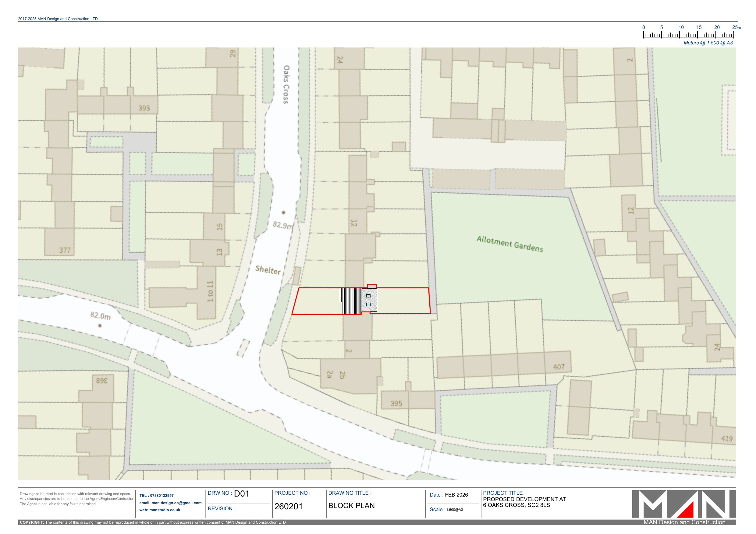Image resolution: width=756 pixels, height=534 pixels.
Task: Click the scale bar ruler graphic
Action: click(x=688, y=35)
